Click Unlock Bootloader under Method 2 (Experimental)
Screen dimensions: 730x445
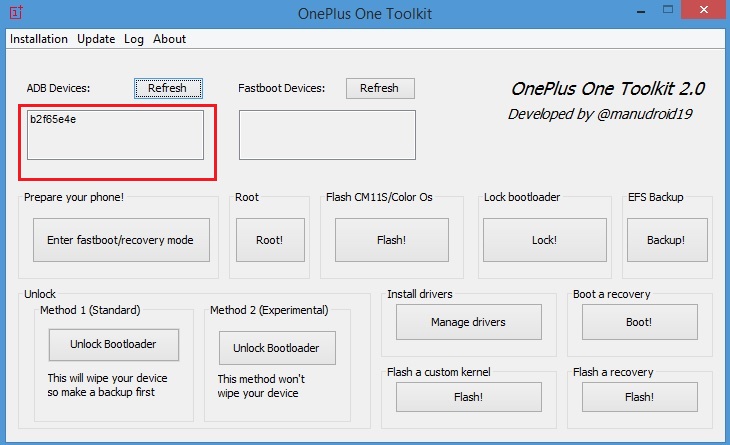coord(276,348)
